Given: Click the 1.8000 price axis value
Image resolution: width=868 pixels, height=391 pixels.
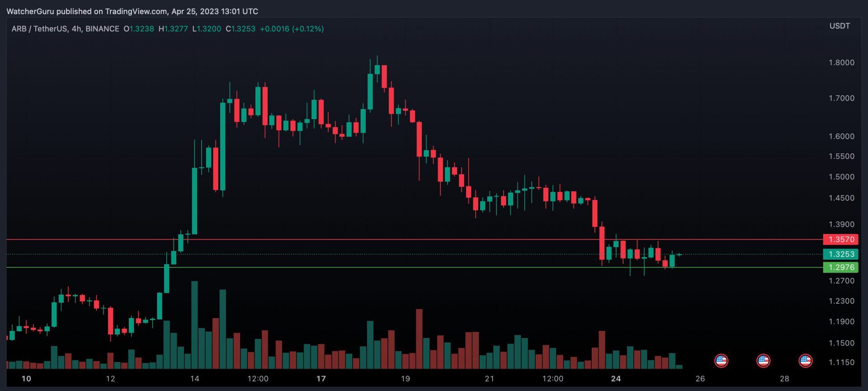Looking at the screenshot, I should pos(841,63).
